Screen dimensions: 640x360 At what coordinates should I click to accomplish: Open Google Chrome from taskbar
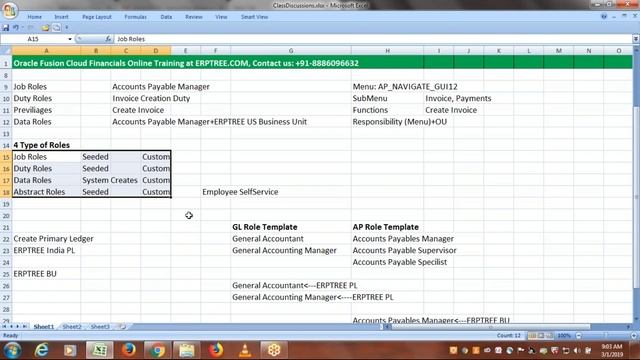(157, 350)
